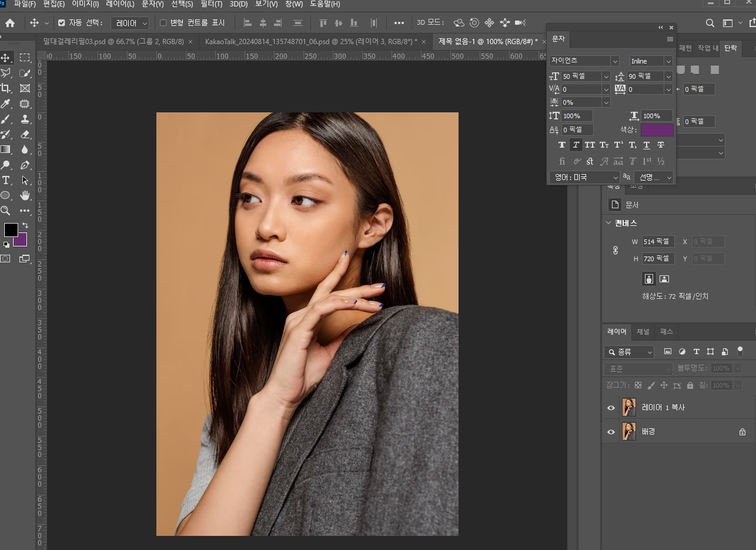This screenshot has height=550, width=756.
Task: Click the 레이어 1 복사 layer thumbnail
Action: point(629,408)
